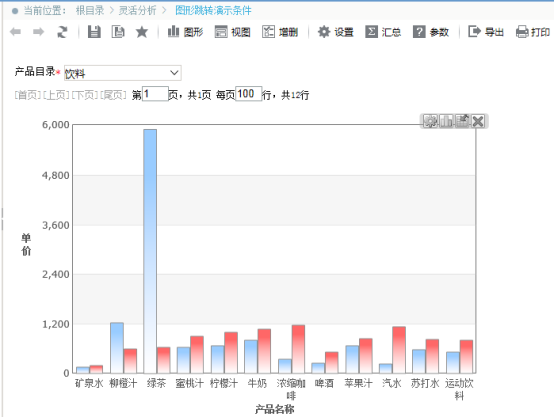Click the 灵活分析 breadcrumb link

(x=137, y=11)
